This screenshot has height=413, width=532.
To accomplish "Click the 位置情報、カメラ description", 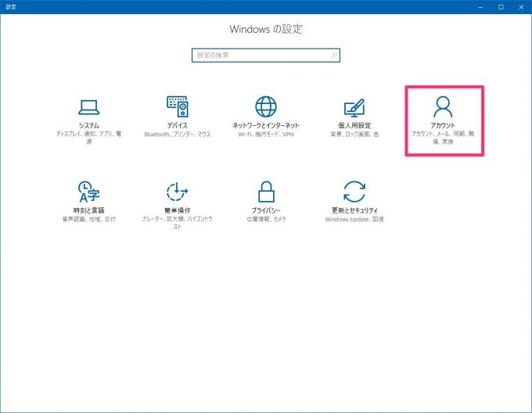I will 266,219.
